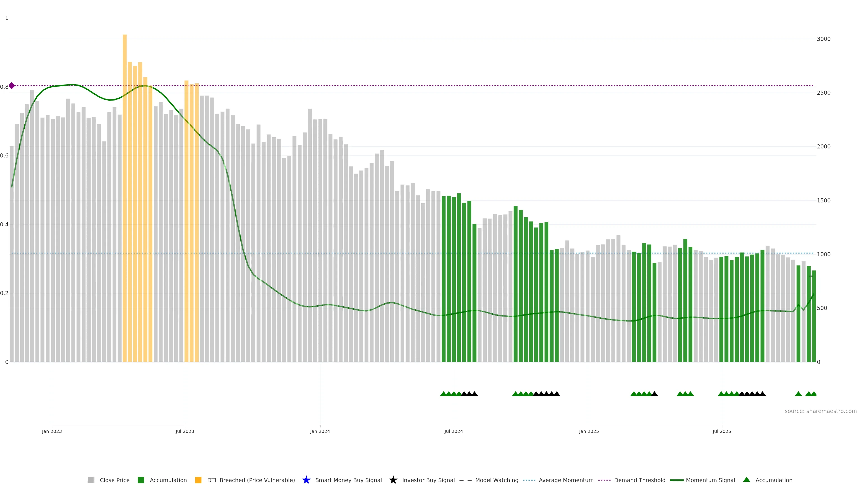Click DTL Breached (Price Vulnerable) legend text

[251, 480]
